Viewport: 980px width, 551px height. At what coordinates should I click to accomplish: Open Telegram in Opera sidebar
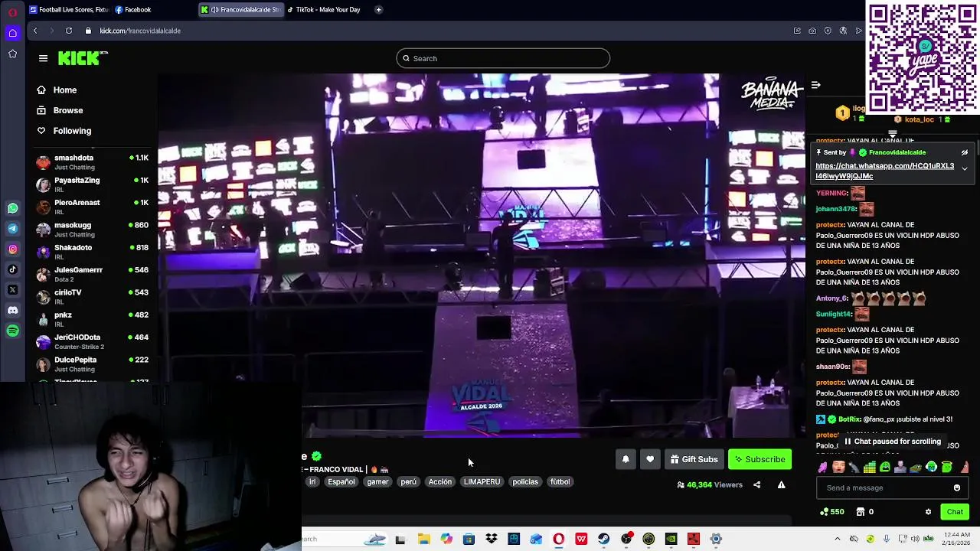pos(12,229)
